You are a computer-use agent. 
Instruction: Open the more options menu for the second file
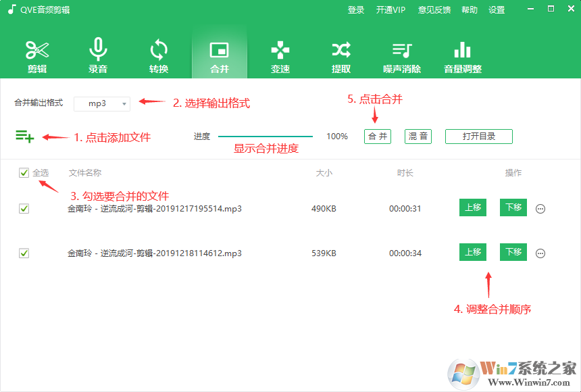[540, 253]
